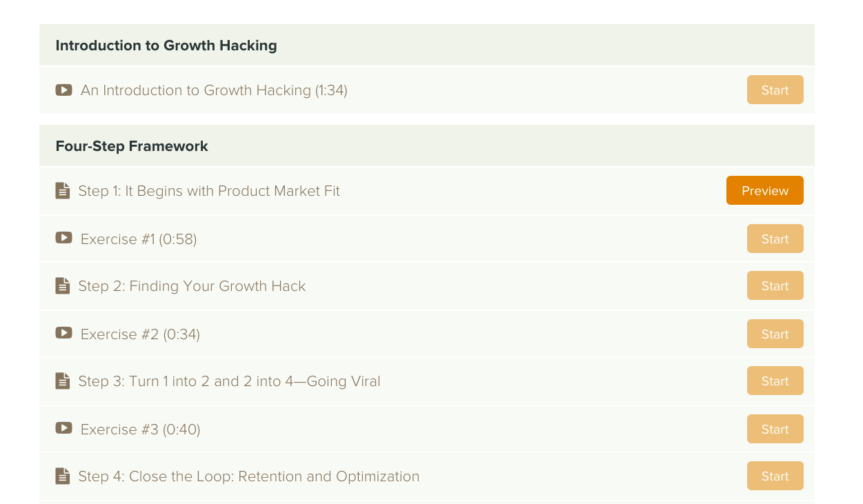Select the Four-Step Framework section header

[x=132, y=146]
